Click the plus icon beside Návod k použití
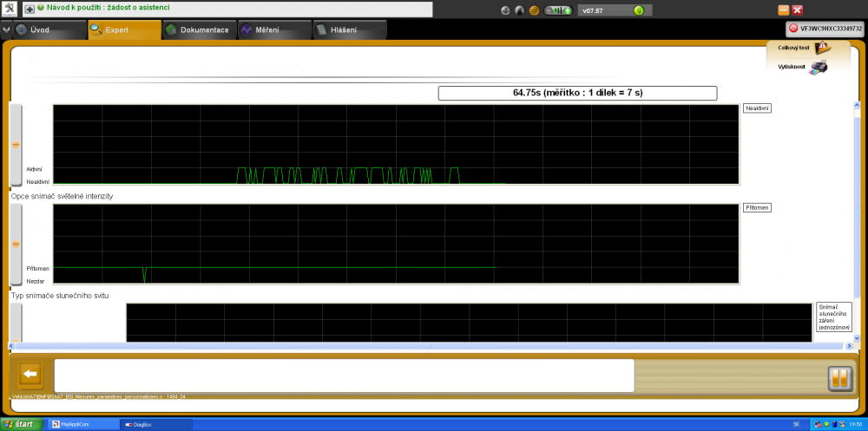This screenshot has height=431, width=868. click(x=30, y=10)
